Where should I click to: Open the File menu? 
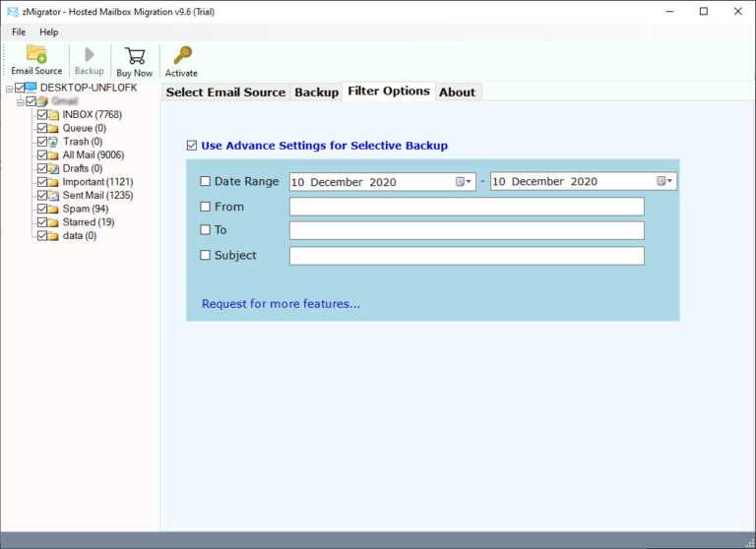(x=19, y=32)
